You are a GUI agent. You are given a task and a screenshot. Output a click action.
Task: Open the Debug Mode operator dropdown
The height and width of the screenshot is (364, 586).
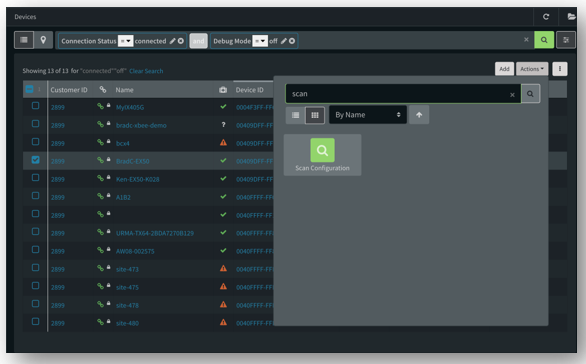click(x=260, y=41)
